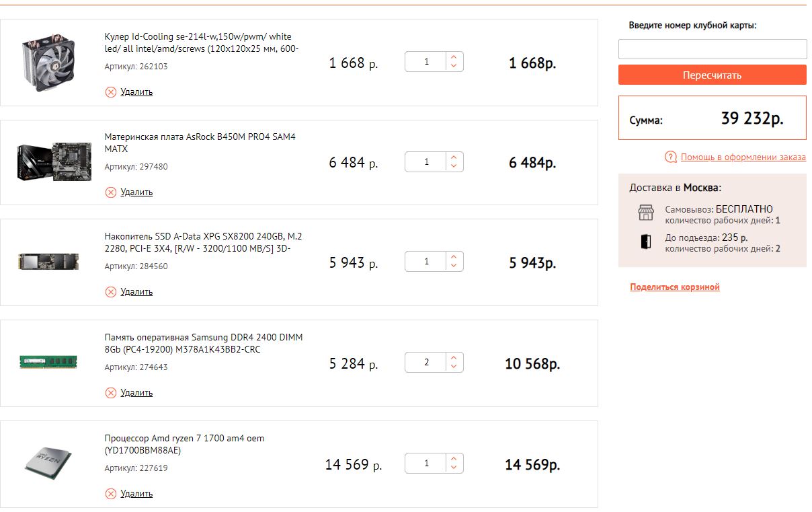The width and height of the screenshot is (812, 512).
Task: Click the question mark help icon
Action: pos(670,157)
